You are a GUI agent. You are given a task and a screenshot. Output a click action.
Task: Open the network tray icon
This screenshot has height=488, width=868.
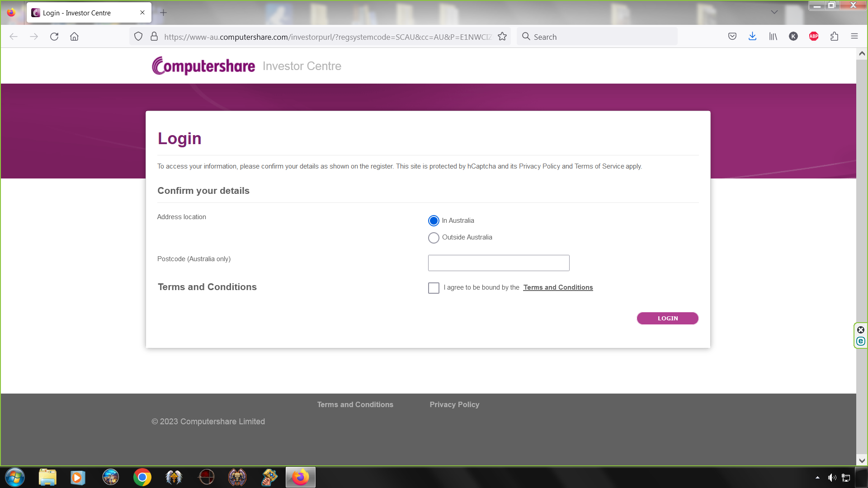846,478
